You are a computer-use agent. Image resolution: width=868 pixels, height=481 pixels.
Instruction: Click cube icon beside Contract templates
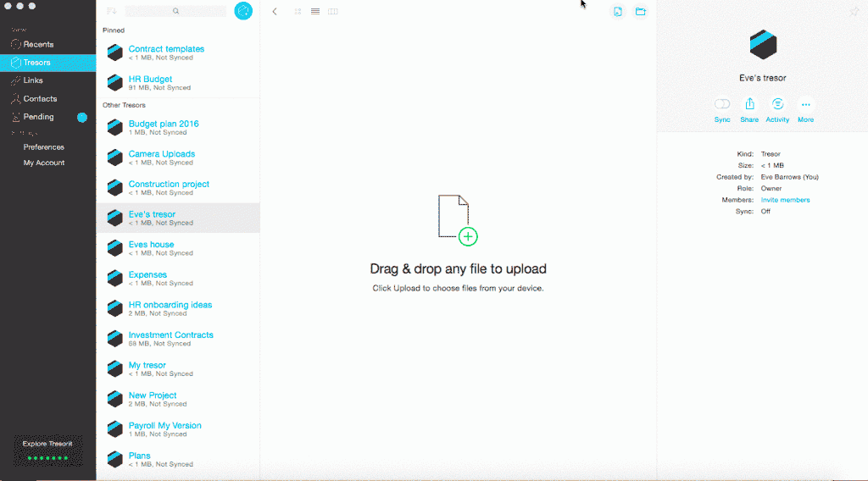pyautogui.click(x=114, y=53)
